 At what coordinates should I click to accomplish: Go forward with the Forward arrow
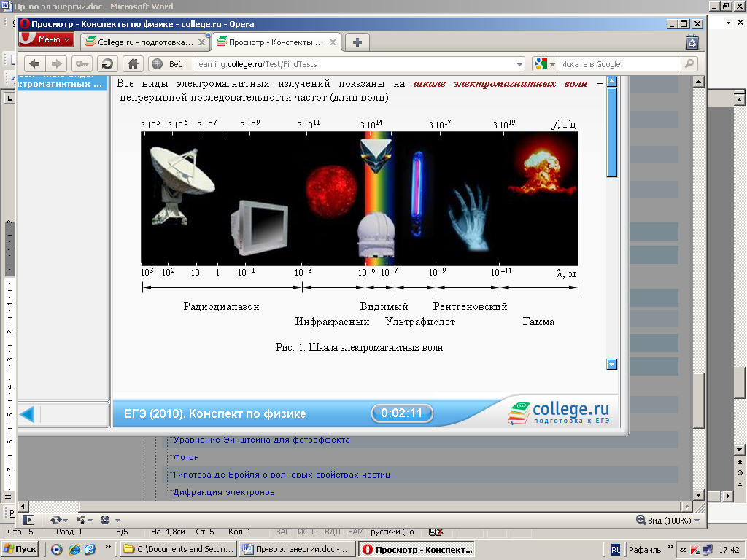56,64
